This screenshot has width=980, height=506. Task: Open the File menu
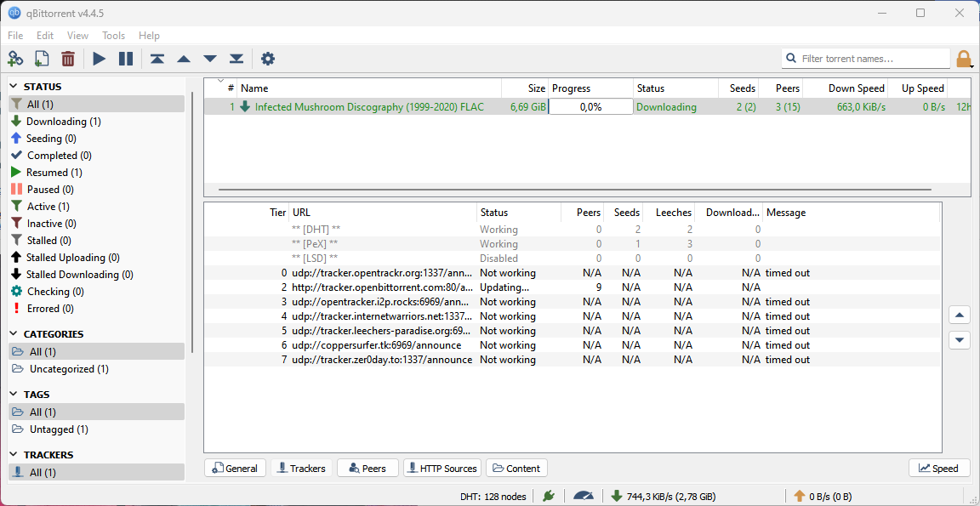tap(15, 36)
